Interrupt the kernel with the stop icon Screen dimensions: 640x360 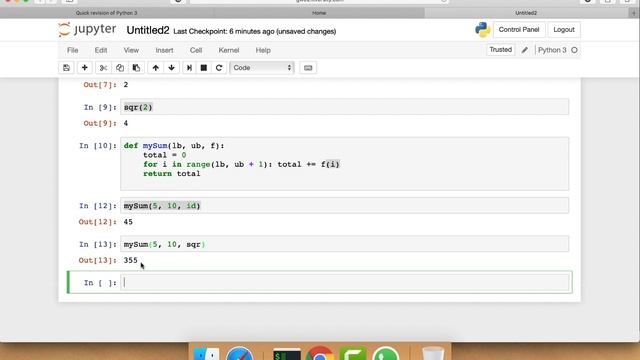(204, 68)
